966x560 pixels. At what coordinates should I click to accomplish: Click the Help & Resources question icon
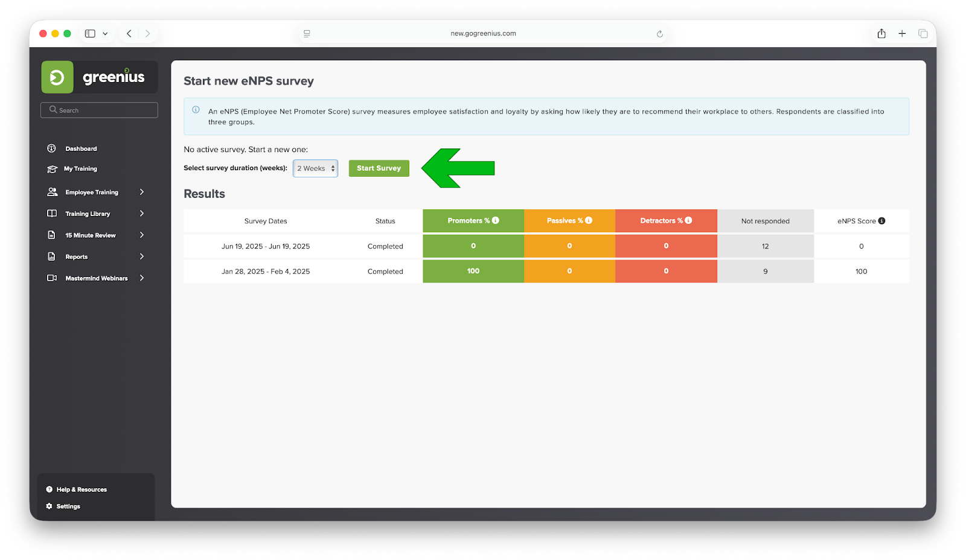(x=50, y=489)
